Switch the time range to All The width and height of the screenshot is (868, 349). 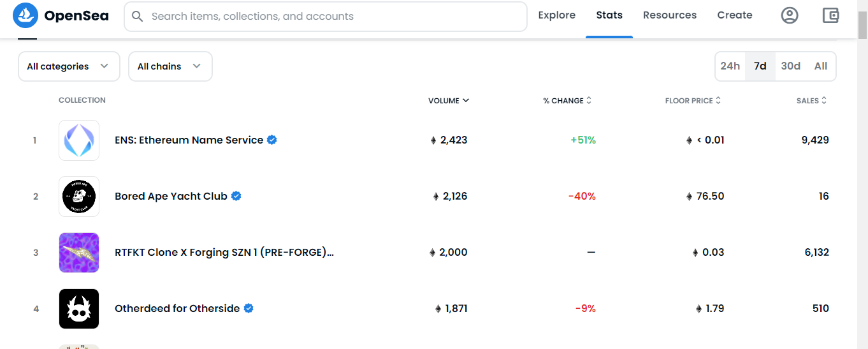821,66
